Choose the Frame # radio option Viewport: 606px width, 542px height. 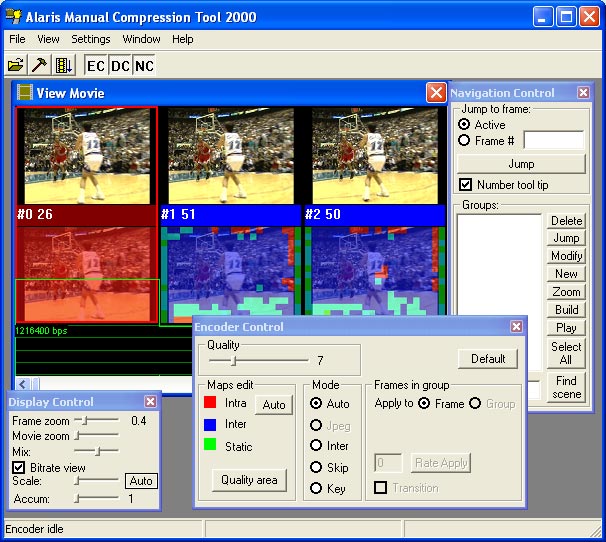(464, 141)
